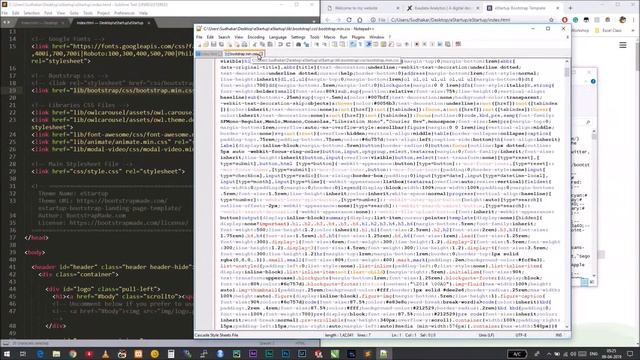Open the Edit menu in Notepad++
The height and width of the screenshot is (360, 640).
coord(210,37)
